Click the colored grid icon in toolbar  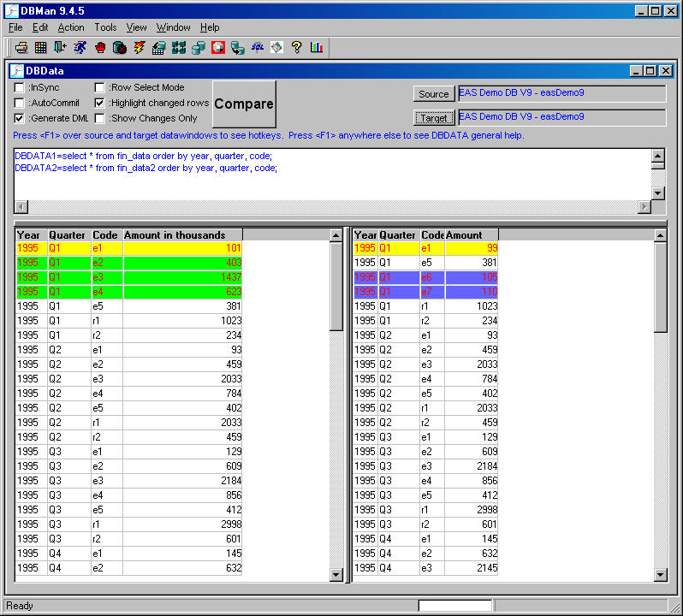click(41, 48)
